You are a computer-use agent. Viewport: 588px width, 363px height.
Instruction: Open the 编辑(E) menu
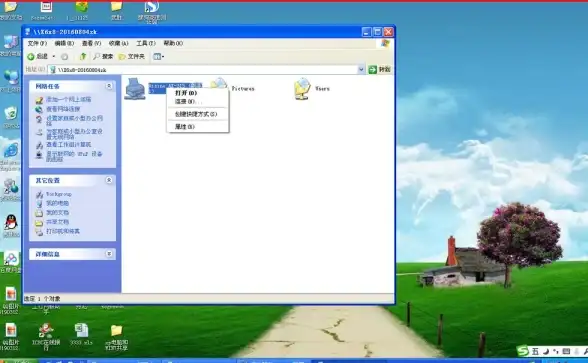(64, 44)
